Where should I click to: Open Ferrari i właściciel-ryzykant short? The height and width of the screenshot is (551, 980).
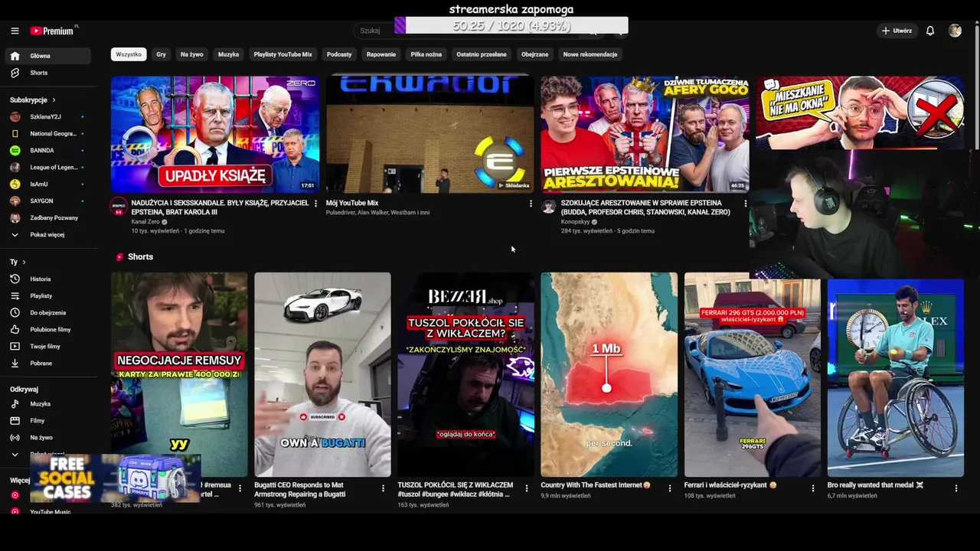(x=753, y=374)
